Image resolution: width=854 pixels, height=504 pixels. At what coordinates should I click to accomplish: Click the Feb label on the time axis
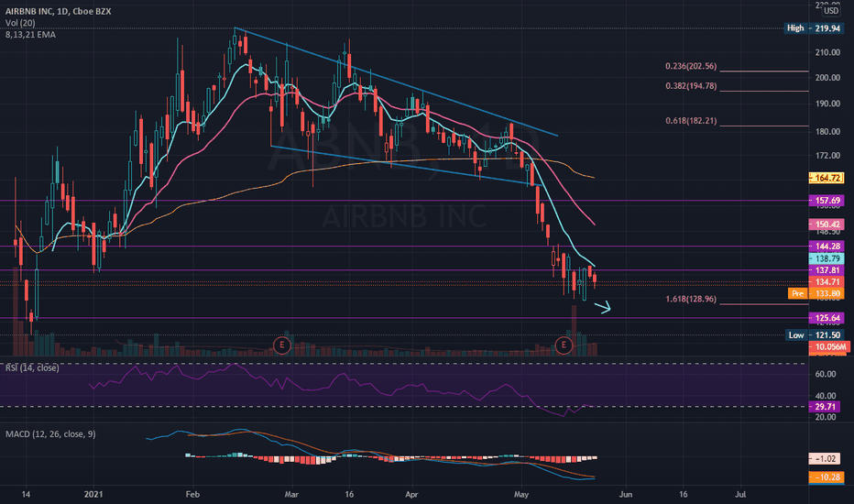tap(192, 494)
